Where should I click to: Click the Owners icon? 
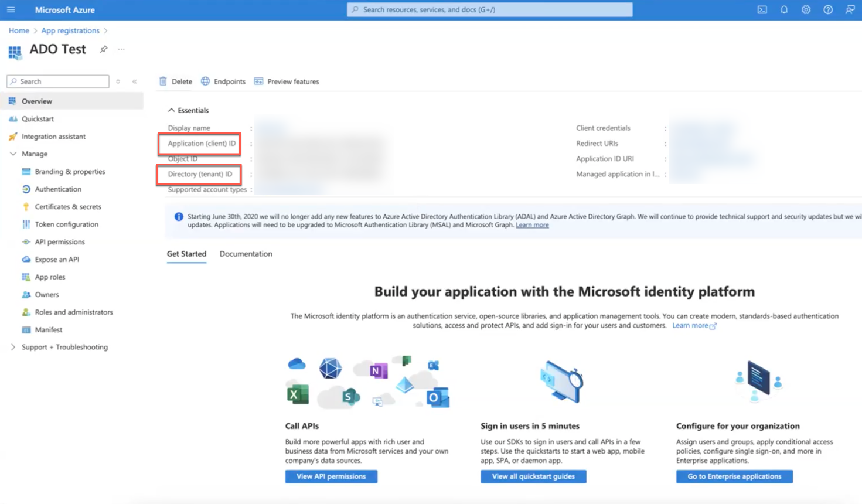pos(26,295)
